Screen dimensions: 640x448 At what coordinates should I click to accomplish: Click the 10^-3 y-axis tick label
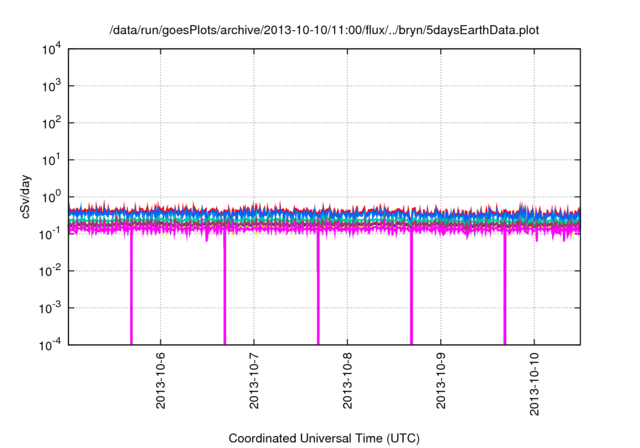click(50, 308)
